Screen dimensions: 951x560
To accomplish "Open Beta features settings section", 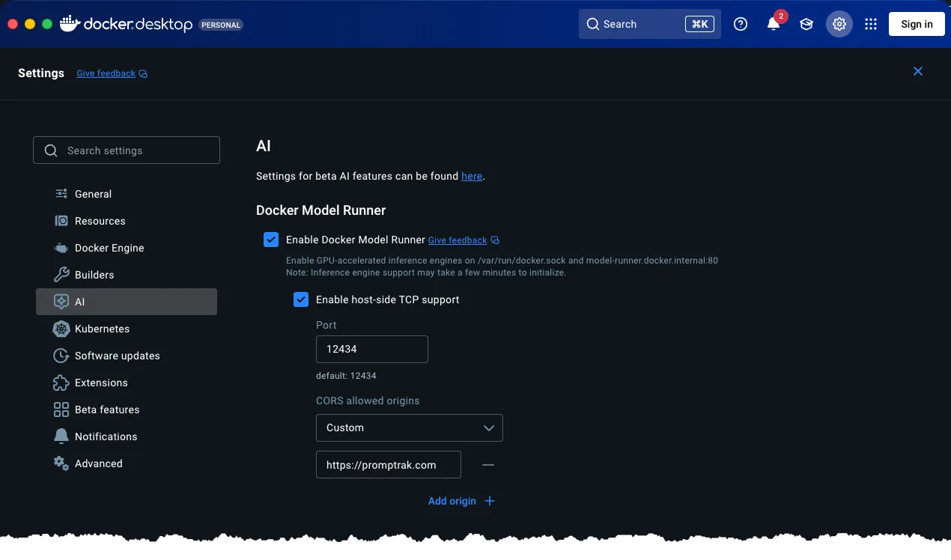I will [127, 410].
